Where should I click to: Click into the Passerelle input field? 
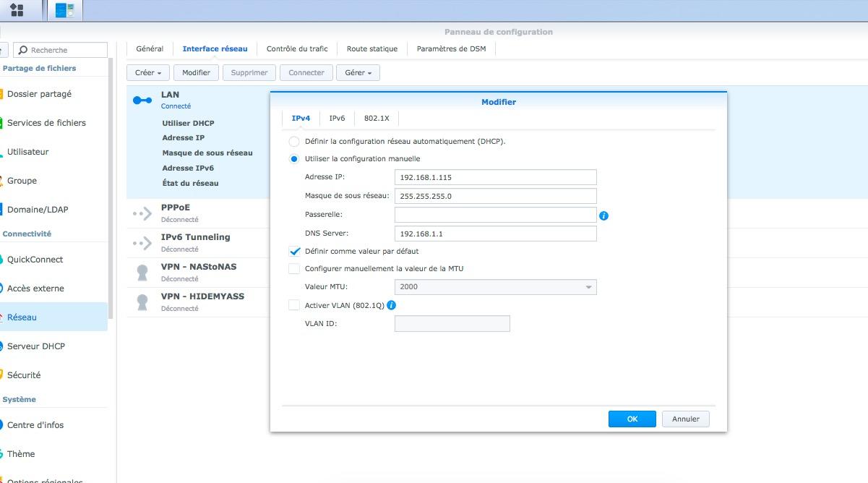point(495,215)
